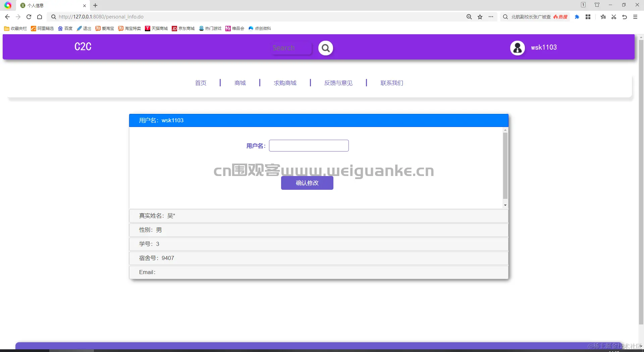Click the tab counter icon showing 1
This screenshot has width=644, height=352.
click(583, 5)
